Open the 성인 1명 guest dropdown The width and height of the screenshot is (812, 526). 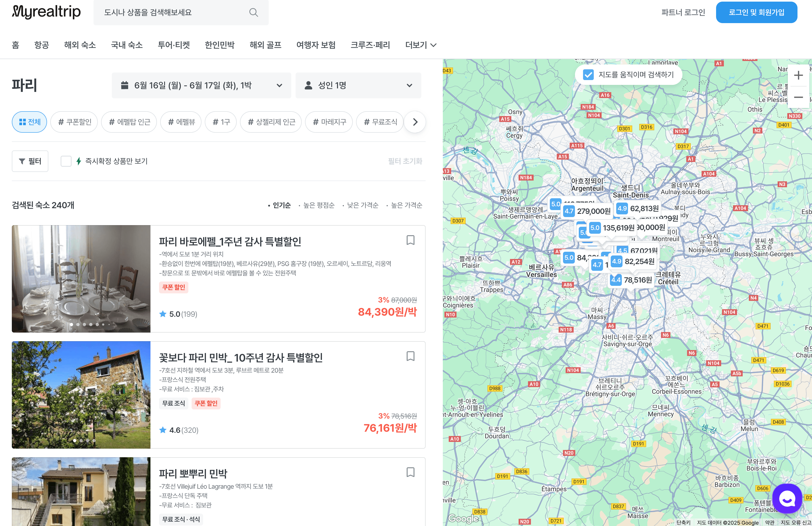point(358,85)
